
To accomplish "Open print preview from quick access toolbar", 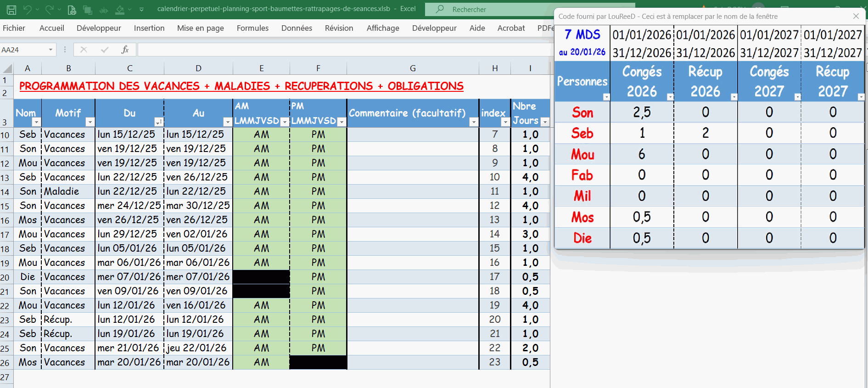I will click(x=72, y=10).
